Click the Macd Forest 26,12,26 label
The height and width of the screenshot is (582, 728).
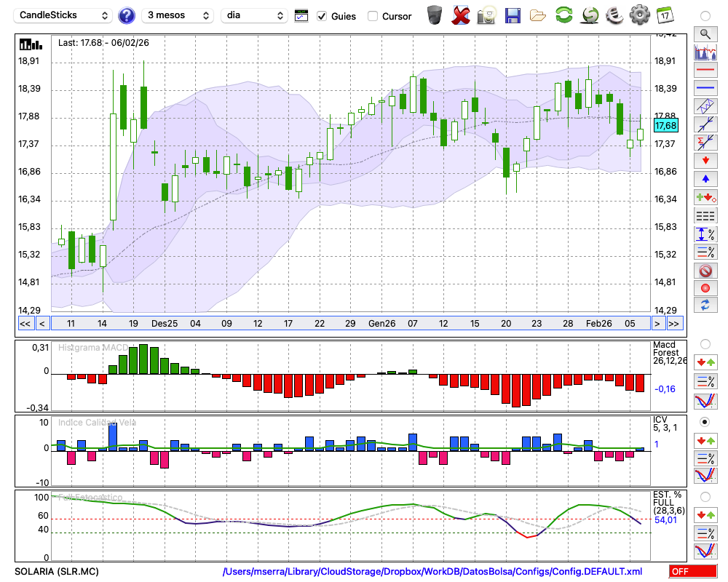pyautogui.click(x=670, y=353)
